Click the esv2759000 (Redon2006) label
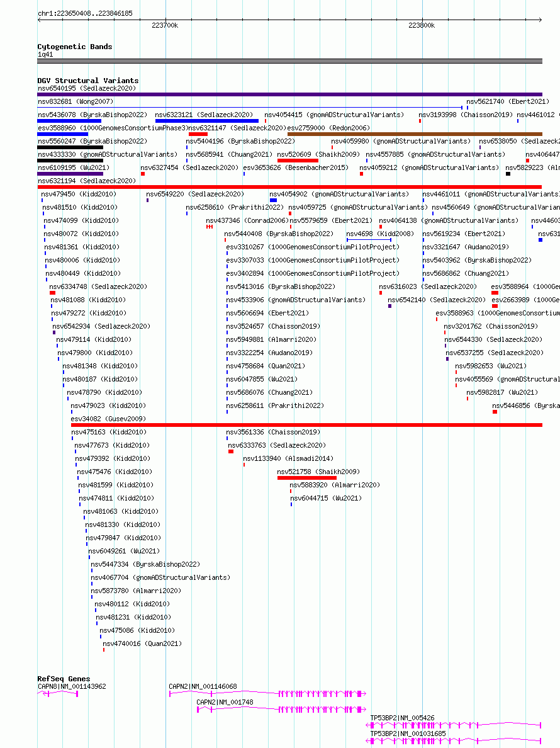Screen dimensions: 560x748 328,128
